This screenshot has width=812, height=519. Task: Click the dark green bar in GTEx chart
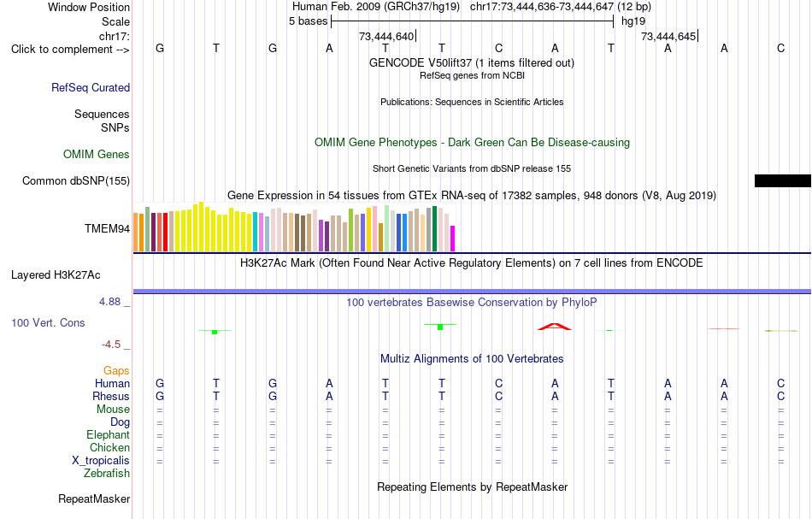click(435, 229)
